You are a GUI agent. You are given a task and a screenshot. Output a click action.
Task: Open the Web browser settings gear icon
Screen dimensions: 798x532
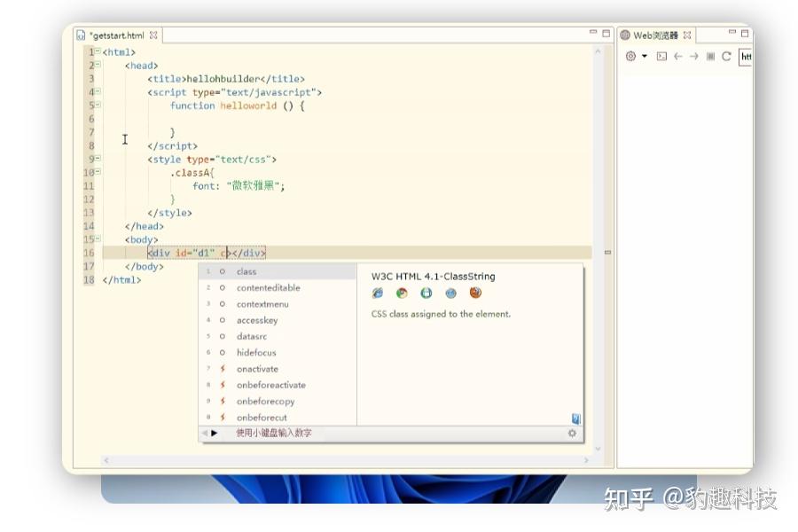(630, 56)
